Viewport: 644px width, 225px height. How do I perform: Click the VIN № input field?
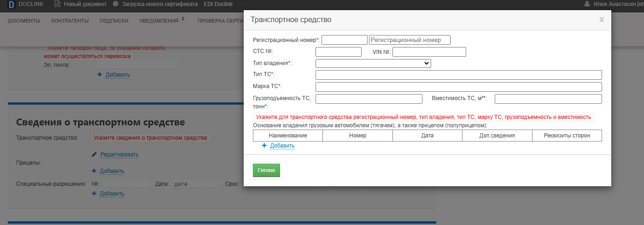pyautogui.click(x=429, y=52)
